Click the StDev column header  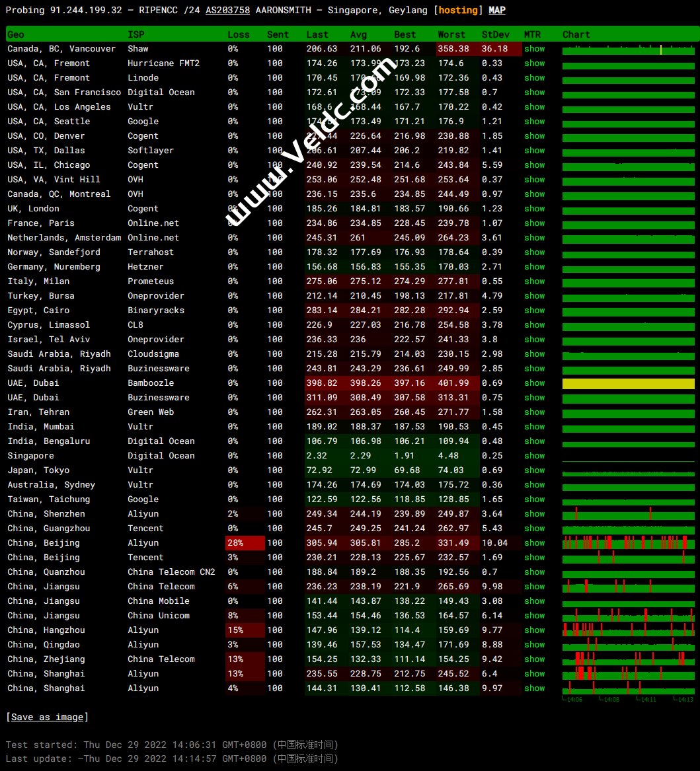coord(495,34)
